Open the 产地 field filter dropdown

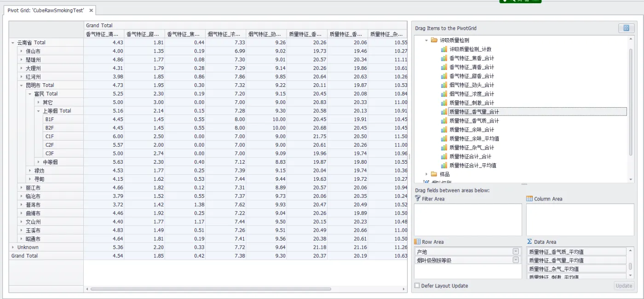(516, 252)
